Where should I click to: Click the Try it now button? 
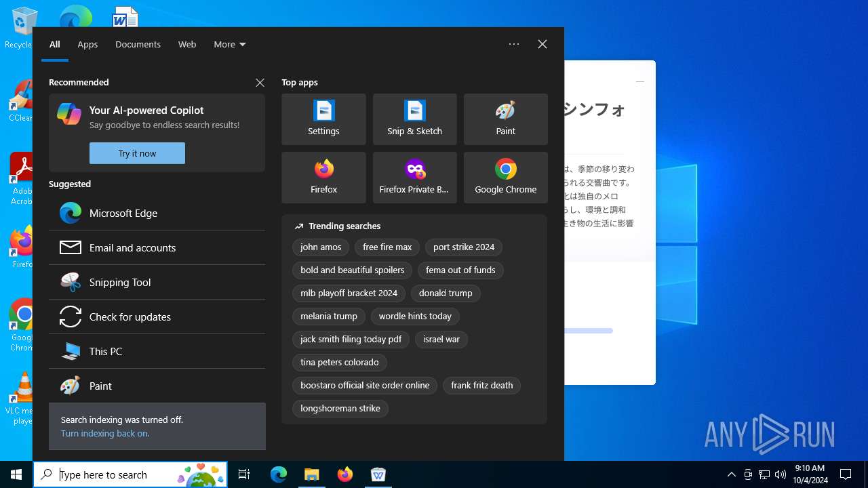click(x=137, y=153)
